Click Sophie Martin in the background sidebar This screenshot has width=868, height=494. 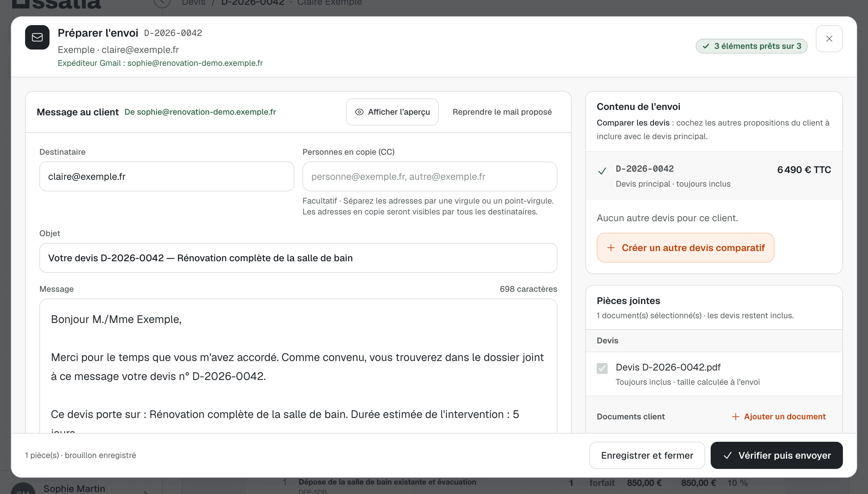[x=74, y=489]
